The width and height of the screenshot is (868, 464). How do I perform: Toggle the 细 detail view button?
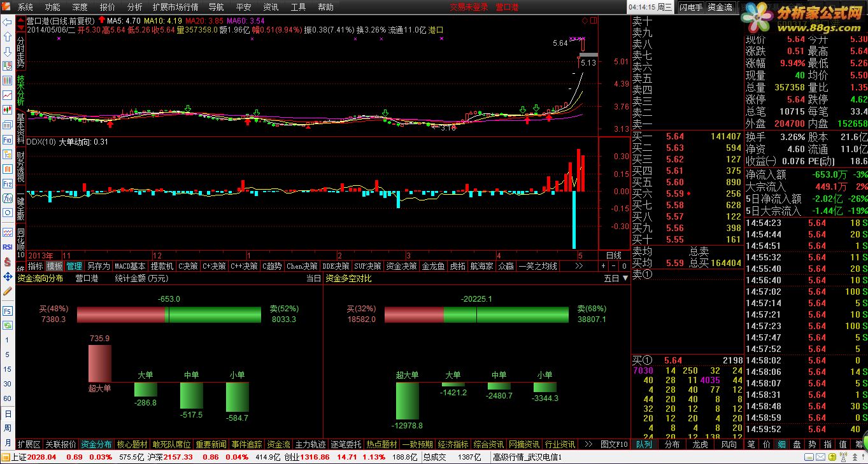click(781, 444)
